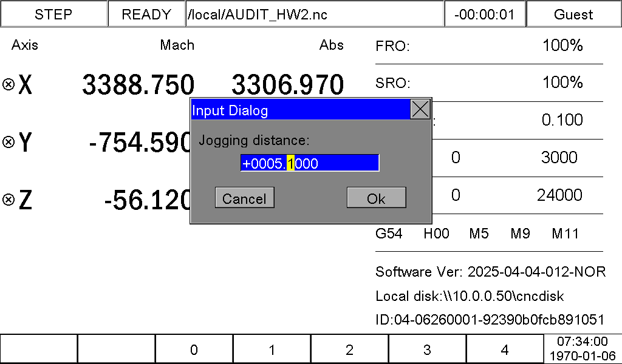Image resolution: width=622 pixels, height=364 pixels.
Task: Click the /local/AUDIT_HW2.nc file path field
Action: (x=315, y=14)
